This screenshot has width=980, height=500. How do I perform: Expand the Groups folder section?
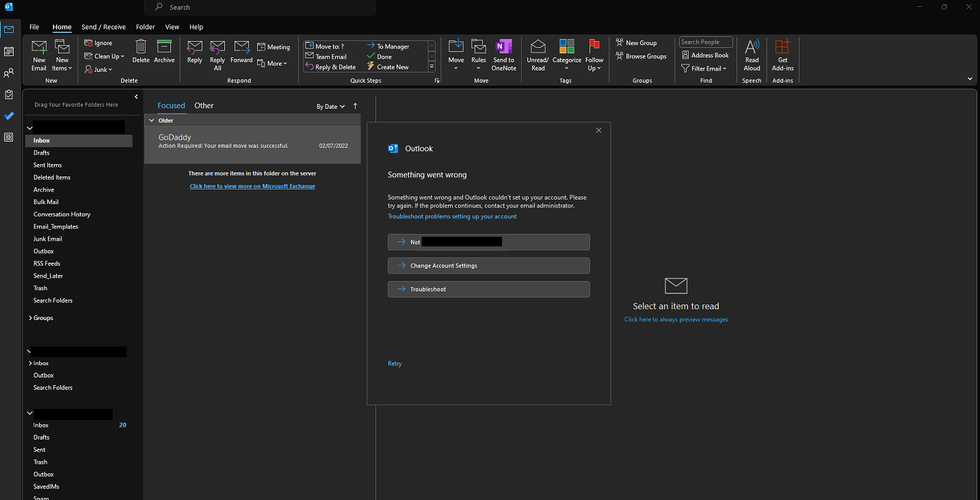click(42, 317)
